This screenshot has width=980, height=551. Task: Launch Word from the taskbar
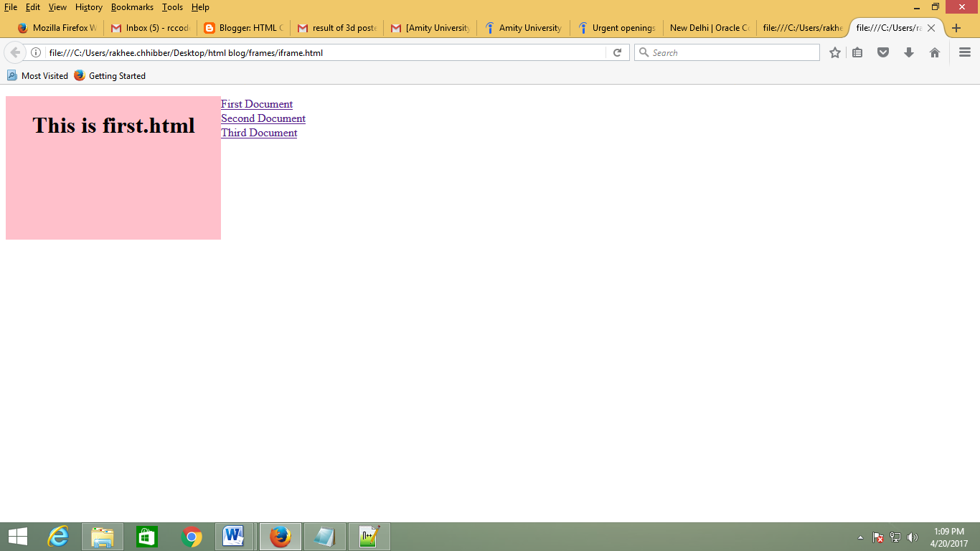pos(235,535)
